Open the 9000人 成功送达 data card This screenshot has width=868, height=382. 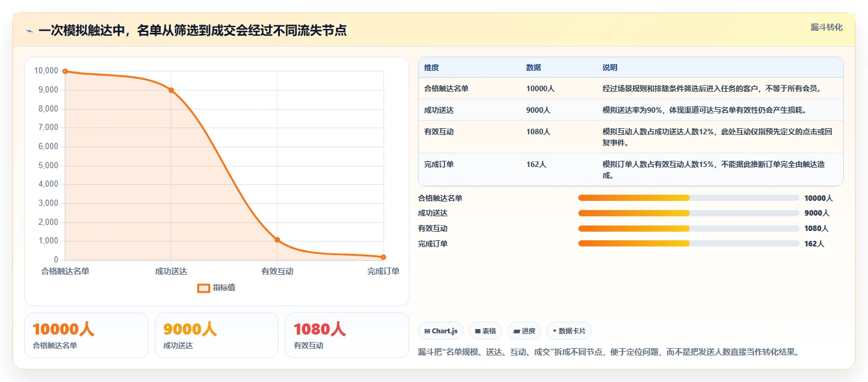pos(216,335)
